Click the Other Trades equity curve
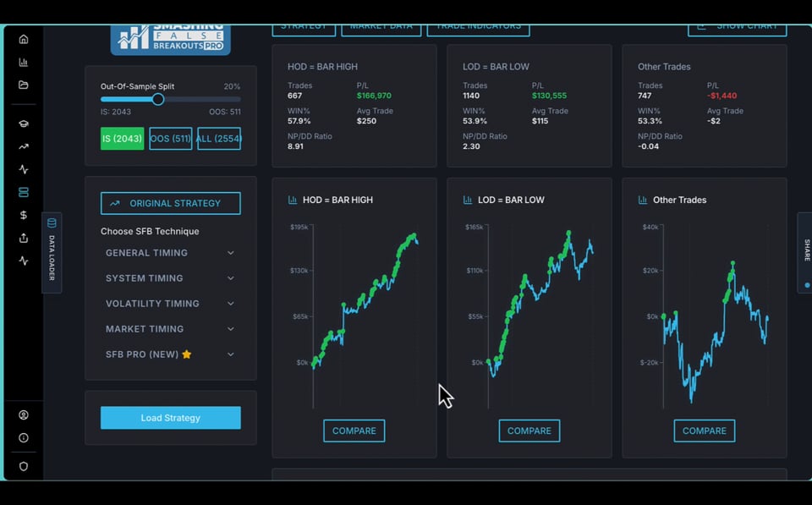This screenshot has width=812, height=505. (716, 332)
